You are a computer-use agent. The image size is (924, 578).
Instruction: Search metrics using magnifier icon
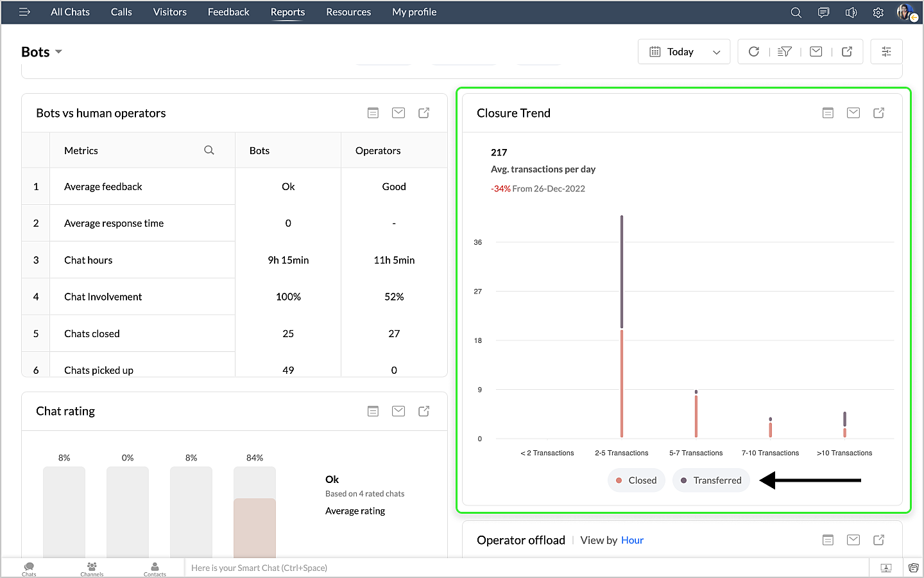pos(209,150)
